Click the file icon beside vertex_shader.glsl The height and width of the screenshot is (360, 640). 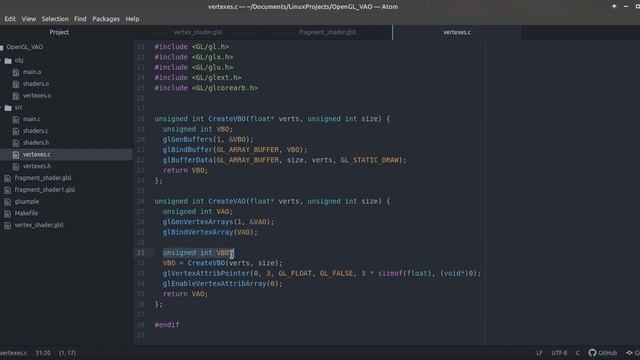coord(7,226)
